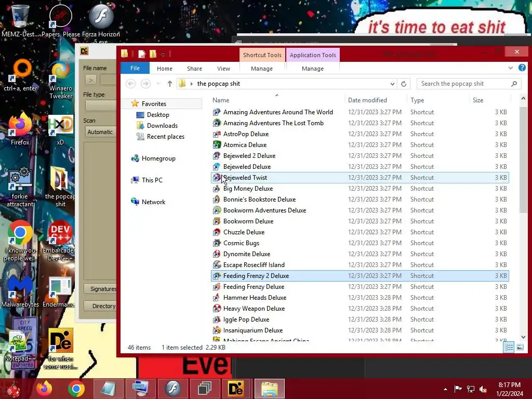
Task: Open Manage tab under Application Tools
Action: tap(312, 69)
